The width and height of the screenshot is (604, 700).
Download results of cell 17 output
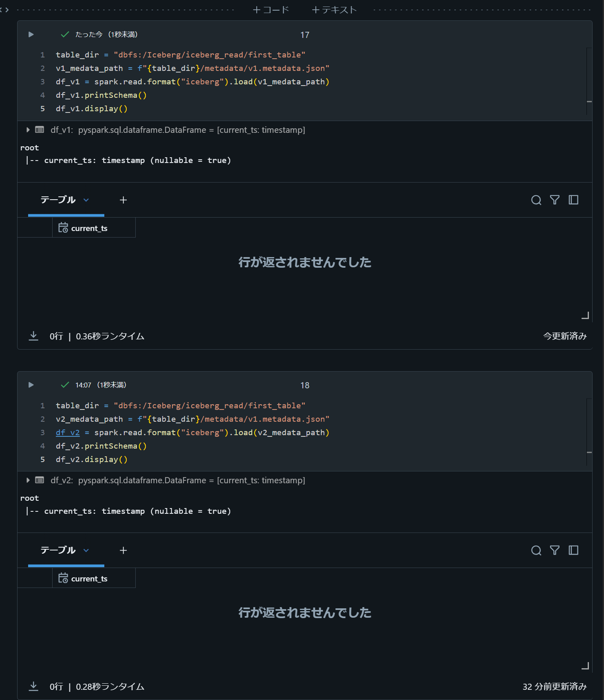pyautogui.click(x=33, y=336)
